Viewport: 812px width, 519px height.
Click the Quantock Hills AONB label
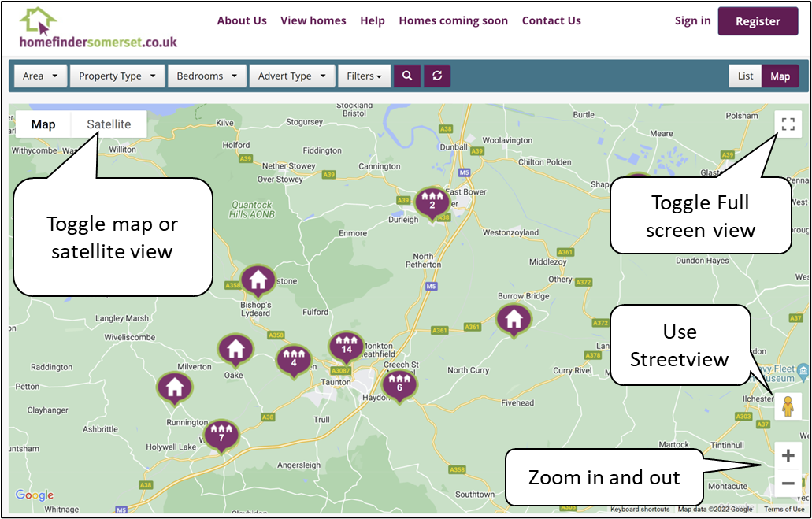click(x=252, y=209)
